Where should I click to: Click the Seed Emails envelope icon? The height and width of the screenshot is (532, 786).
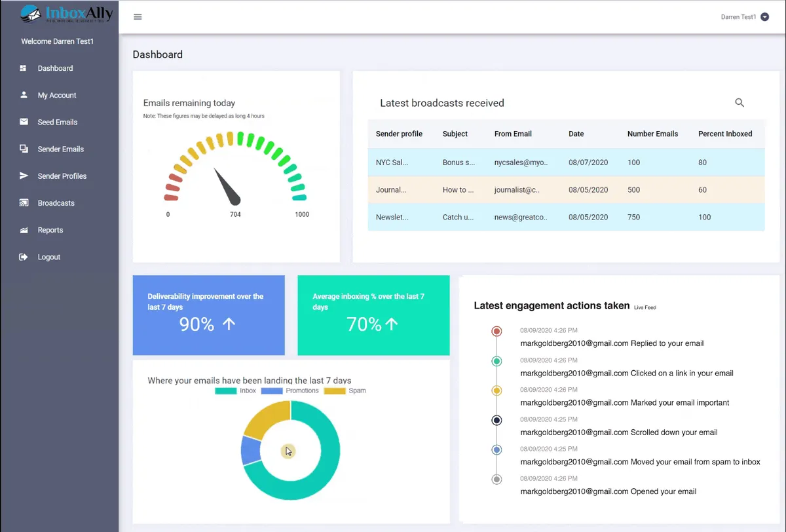coord(24,122)
